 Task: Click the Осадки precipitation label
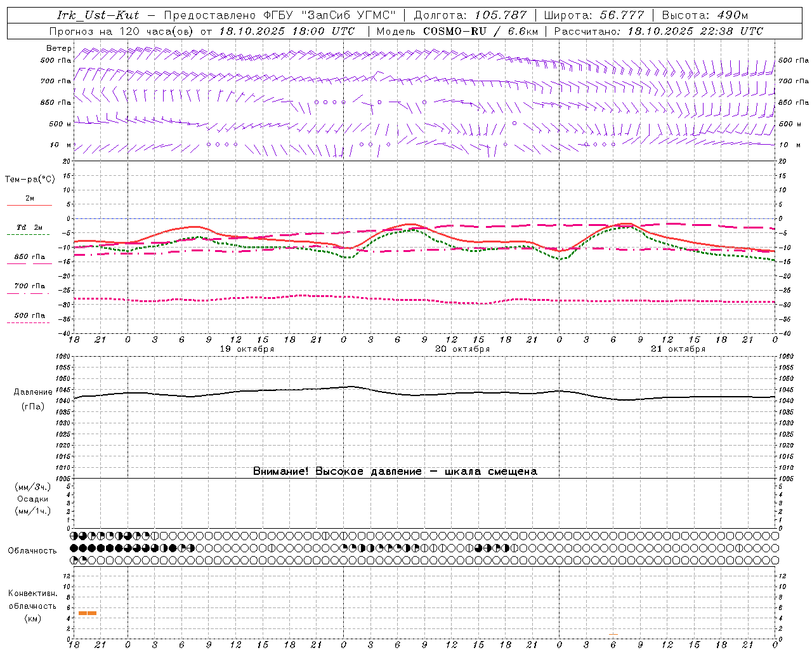[x=33, y=499]
